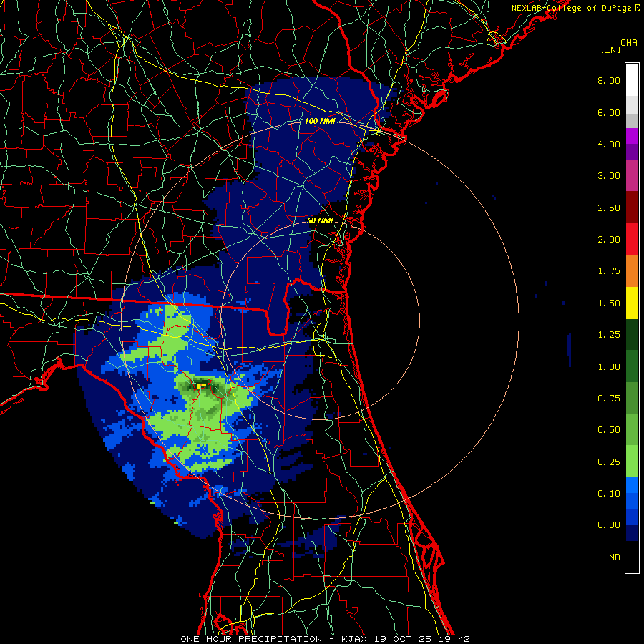Click the 1.75 legend value

[x=609, y=271]
